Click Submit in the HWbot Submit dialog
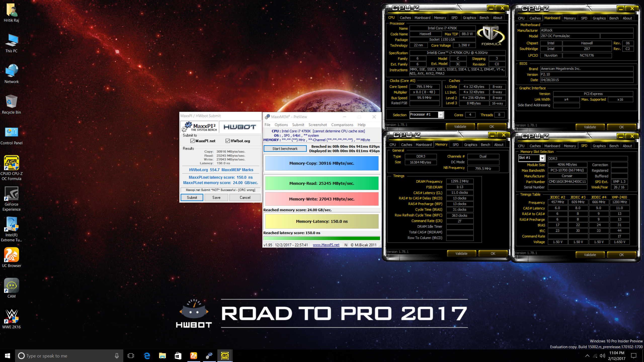Viewport: 644px width, 362px height. click(192, 197)
